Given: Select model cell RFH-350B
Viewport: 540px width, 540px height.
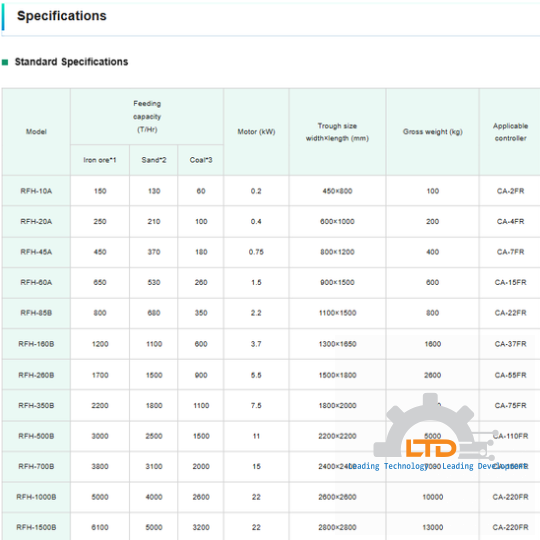Looking at the screenshot, I should 36,405.
